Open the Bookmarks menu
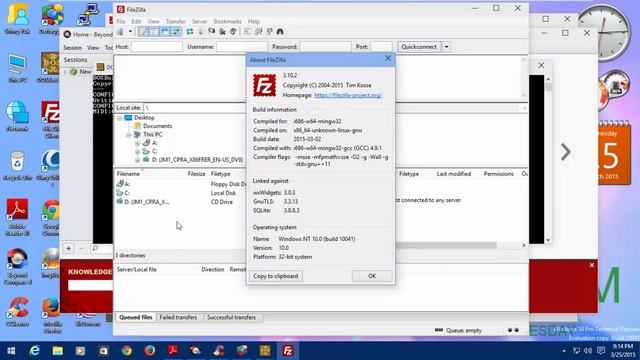Image resolution: width=640 pixels, height=360 pixels. (x=227, y=21)
